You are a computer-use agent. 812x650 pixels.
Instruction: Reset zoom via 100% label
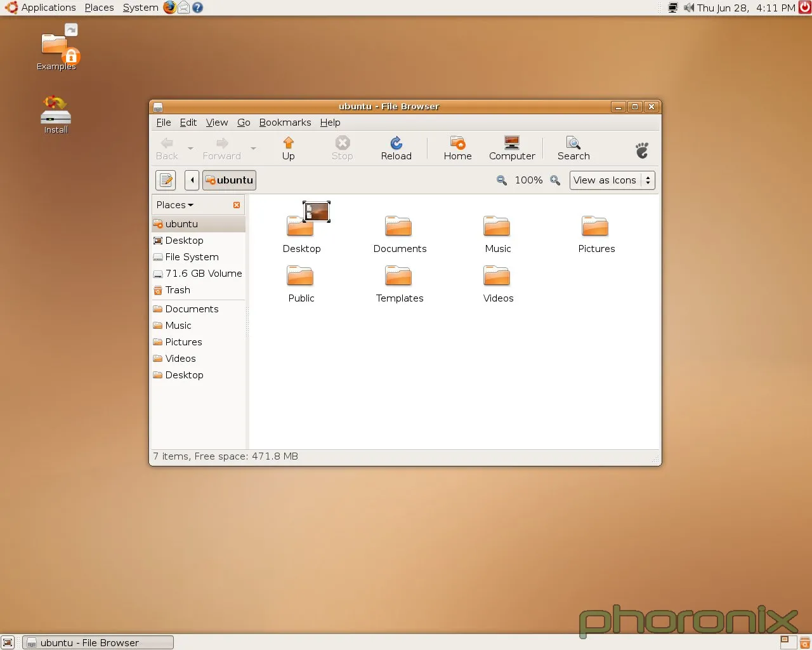(x=528, y=180)
